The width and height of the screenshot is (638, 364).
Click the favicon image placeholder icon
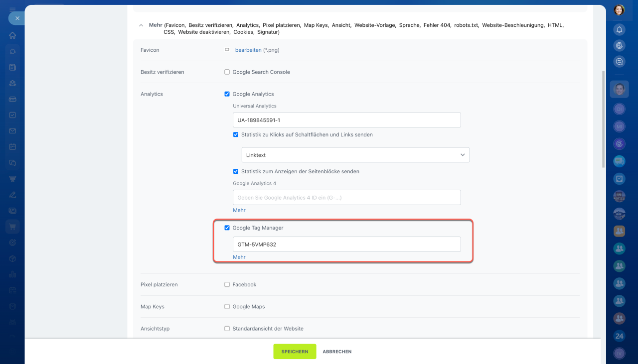pyautogui.click(x=227, y=50)
